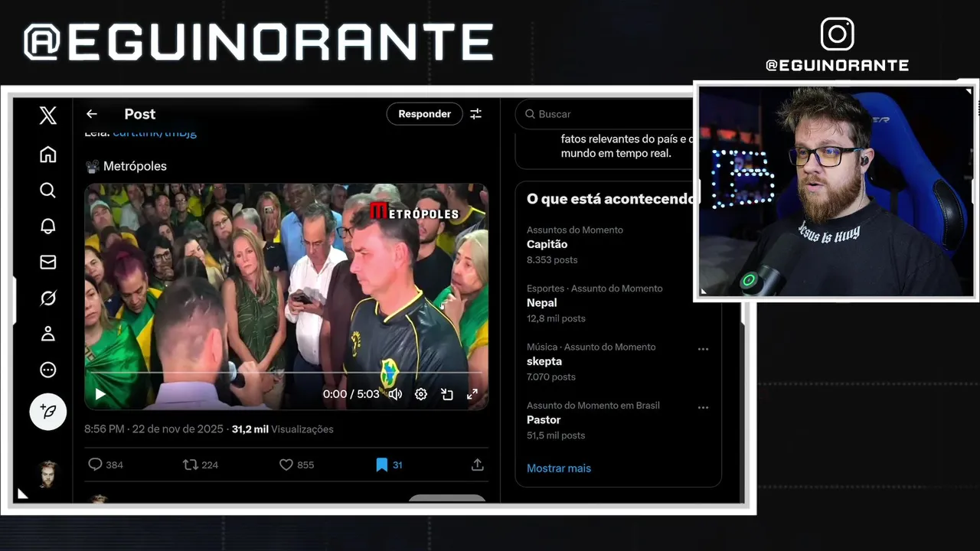Reply to post via comment icon 384

tap(95, 465)
